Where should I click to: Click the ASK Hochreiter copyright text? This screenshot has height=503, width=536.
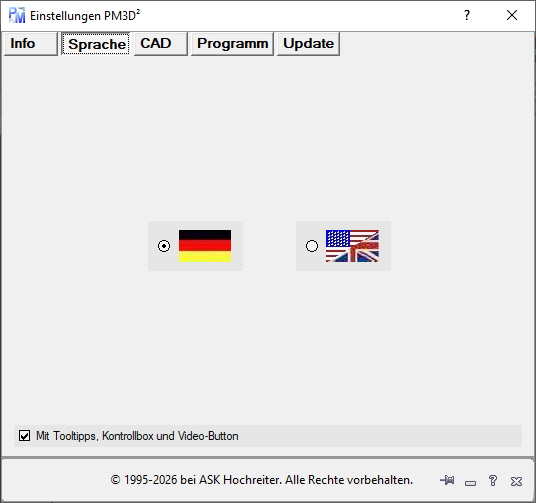(x=262, y=480)
